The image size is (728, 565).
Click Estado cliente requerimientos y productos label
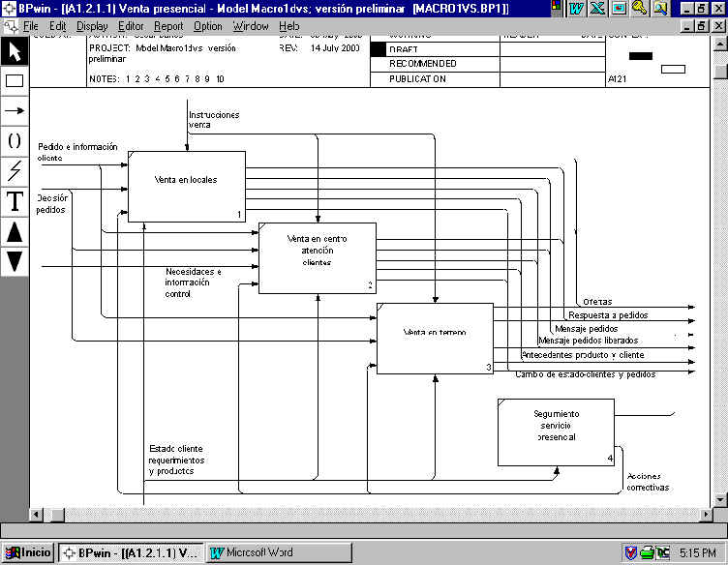tap(176, 460)
